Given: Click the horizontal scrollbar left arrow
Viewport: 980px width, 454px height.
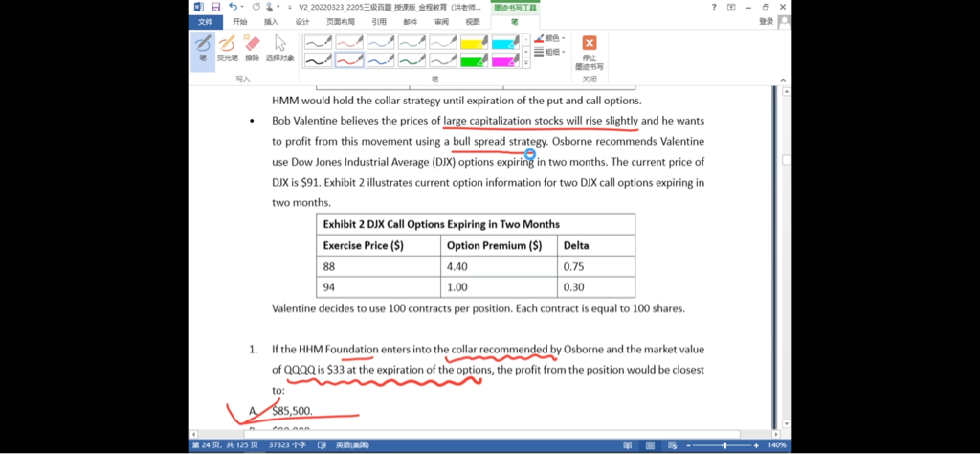Looking at the screenshot, I should [x=193, y=433].
